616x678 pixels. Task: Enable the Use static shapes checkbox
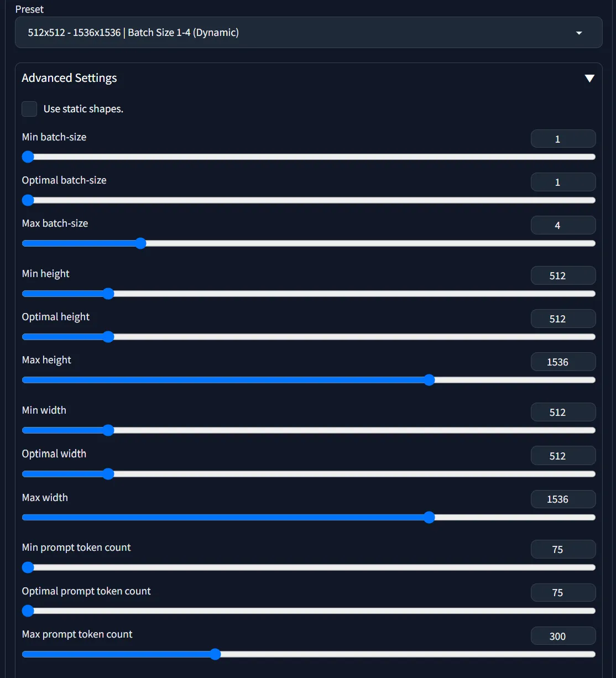point(29,109)
